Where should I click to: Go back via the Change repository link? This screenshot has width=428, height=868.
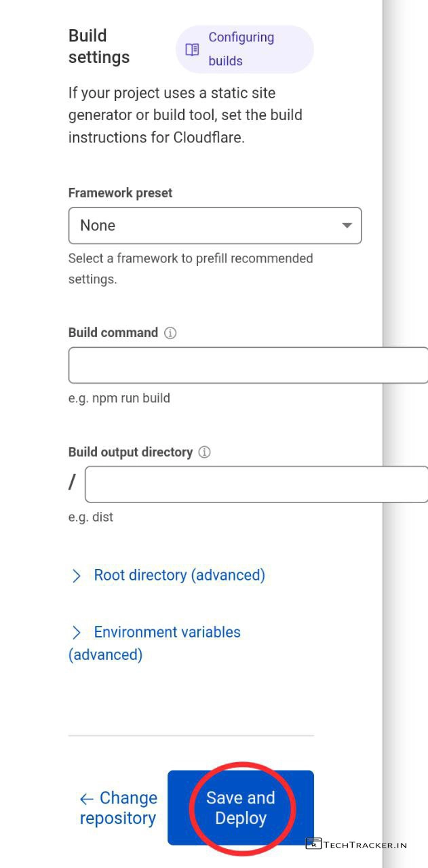[119, 808]
